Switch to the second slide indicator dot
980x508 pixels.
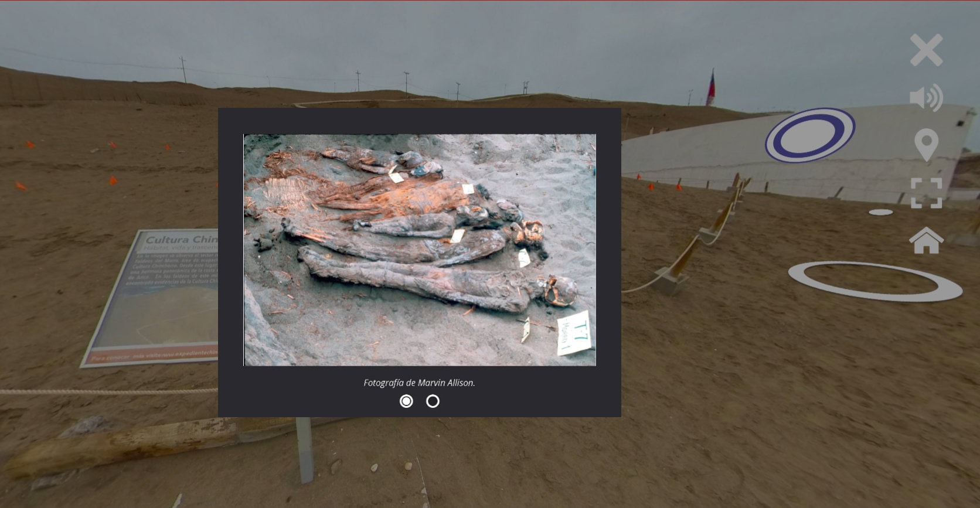[433, 401]
